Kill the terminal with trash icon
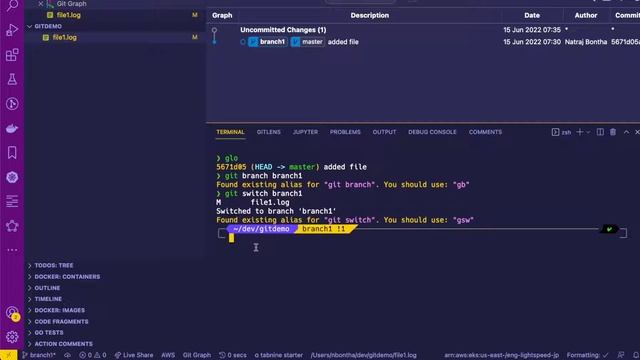The height and width of the screenshot is (360, 640). coord(613,132)
